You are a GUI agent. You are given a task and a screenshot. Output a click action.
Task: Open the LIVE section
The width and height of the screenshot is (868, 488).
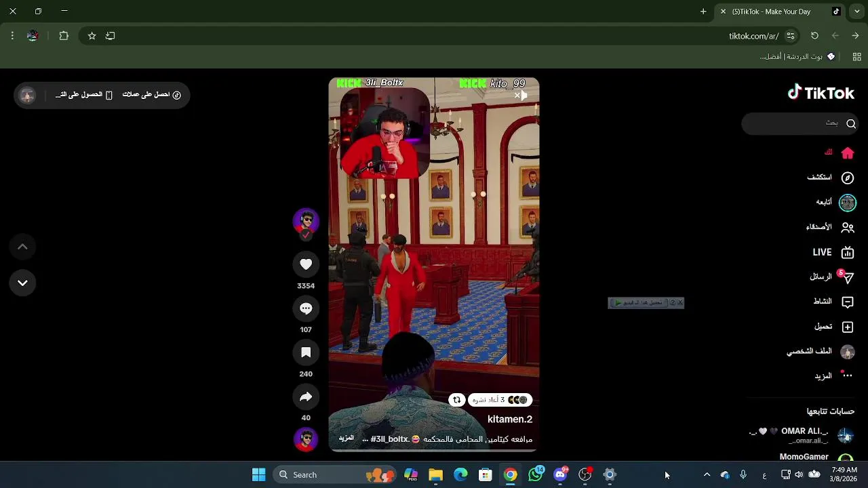point(833,253)
